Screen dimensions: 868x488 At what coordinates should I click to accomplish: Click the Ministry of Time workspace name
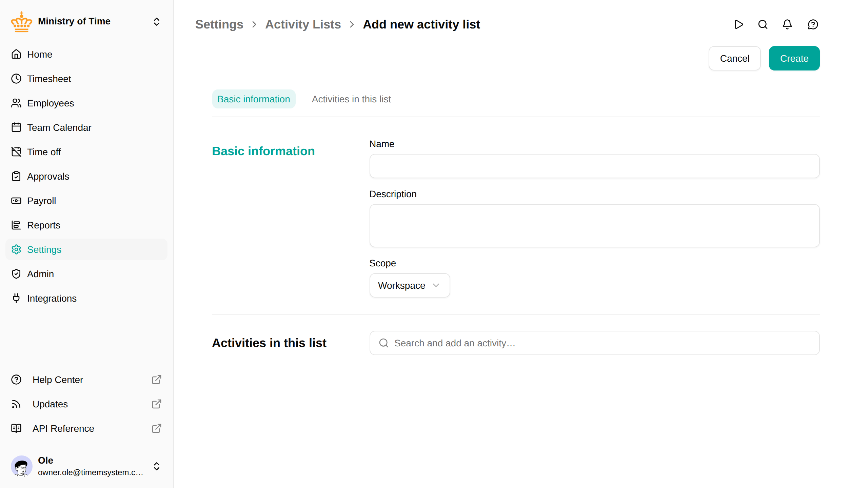point(74,21)
